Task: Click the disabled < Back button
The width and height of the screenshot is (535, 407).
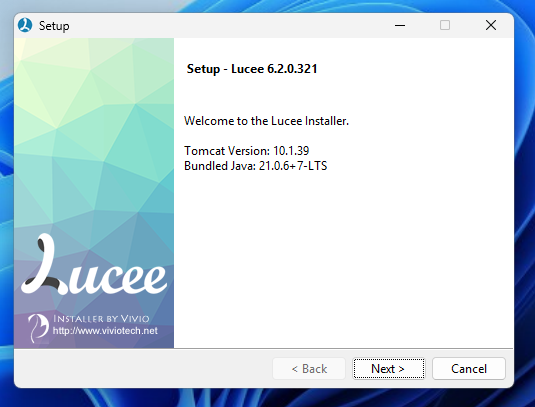Action: (x=309, y=368)
